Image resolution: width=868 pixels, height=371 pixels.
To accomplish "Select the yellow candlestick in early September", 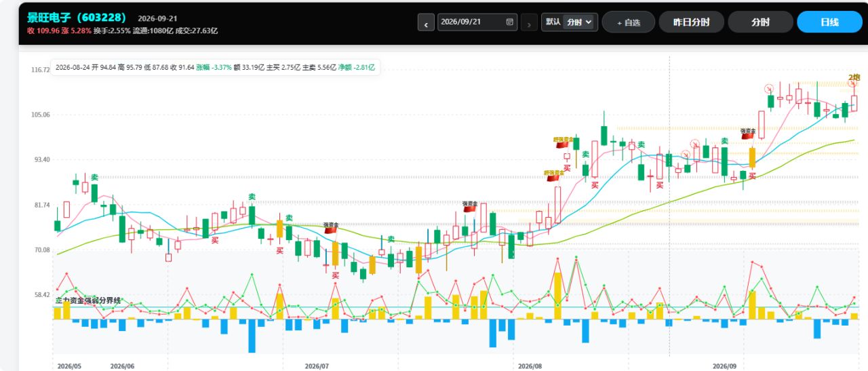I will (752, 158).
